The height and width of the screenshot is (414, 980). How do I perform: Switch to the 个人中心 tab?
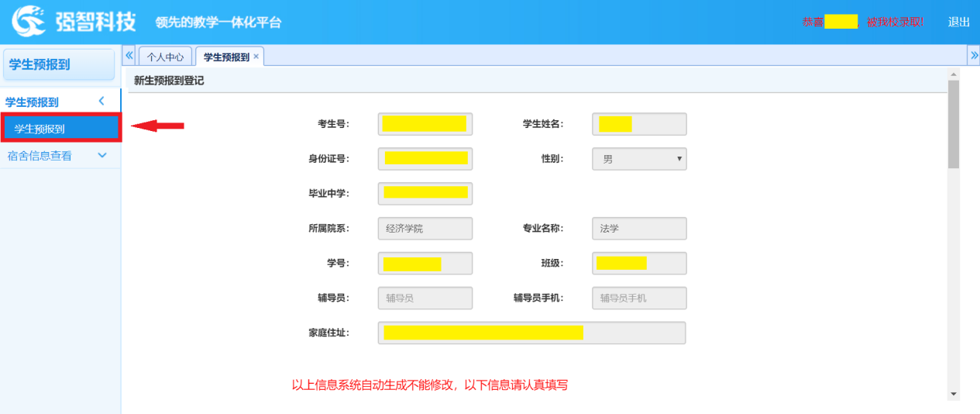point(166,57)
